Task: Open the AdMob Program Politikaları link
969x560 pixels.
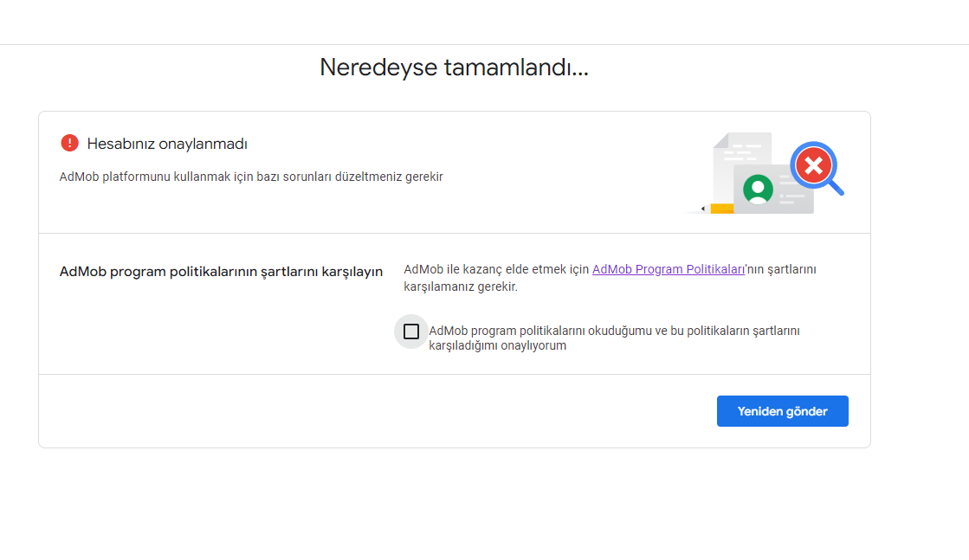Action: click(x=668, y=269)
